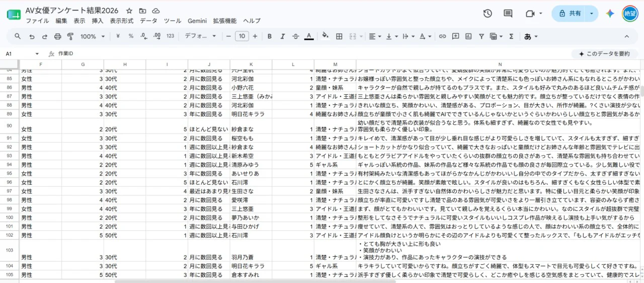Click the insert link icon
This screenshot has height=283, width=644.
pos(442,36)
